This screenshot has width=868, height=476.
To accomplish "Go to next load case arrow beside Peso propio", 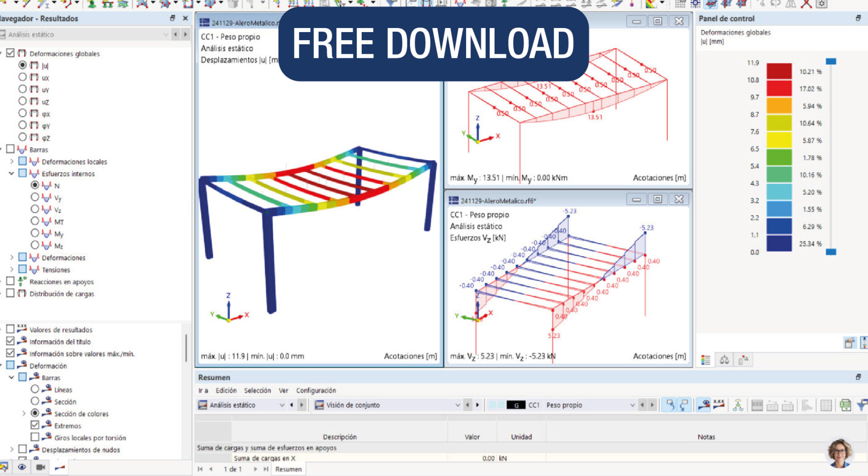I will [x=652, y=405].
